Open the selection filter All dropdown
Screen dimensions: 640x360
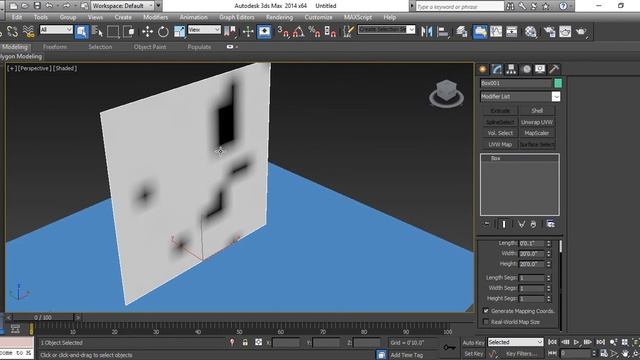click(x=56, y=30)
